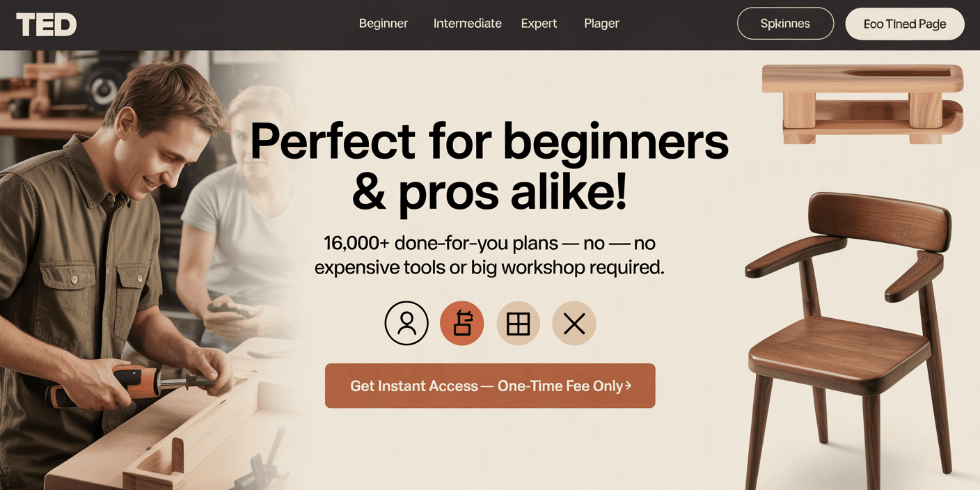Open the Beginner nav item

(x=384, y=24)
